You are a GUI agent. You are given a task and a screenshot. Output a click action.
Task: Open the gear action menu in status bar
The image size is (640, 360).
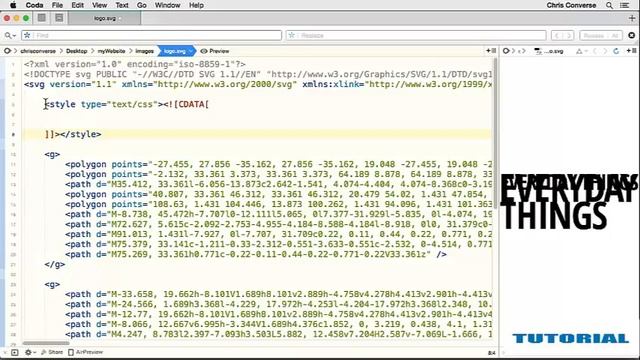tap(30, 352)
